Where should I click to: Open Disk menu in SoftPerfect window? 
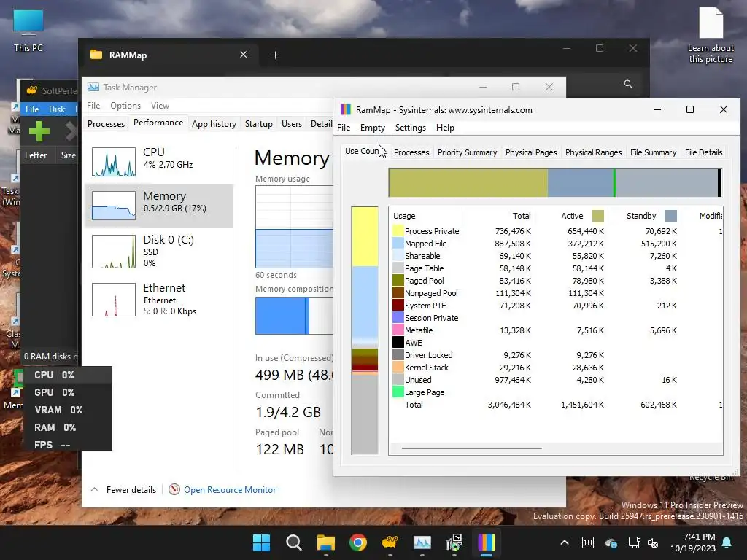pos(57,109)
